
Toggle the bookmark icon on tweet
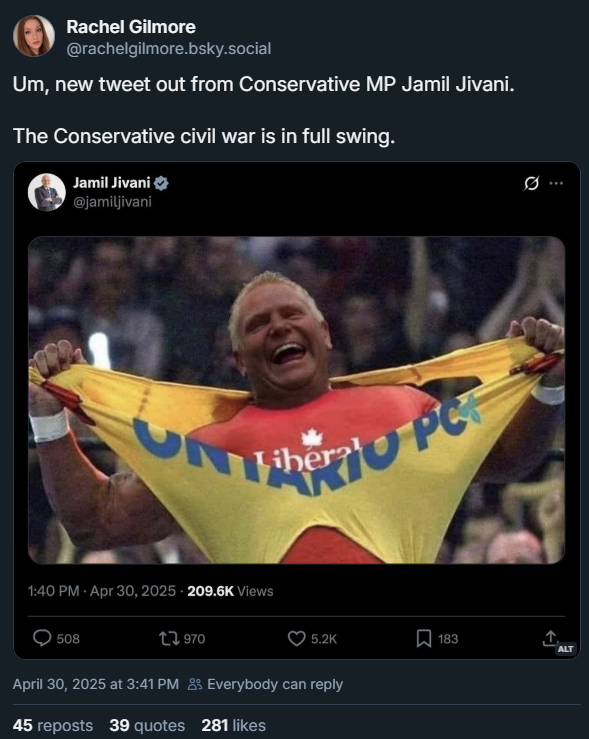click(424, 639)
